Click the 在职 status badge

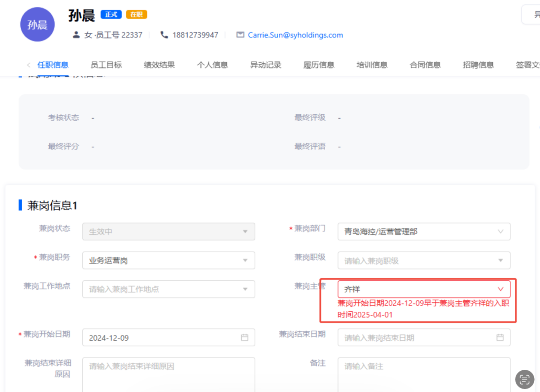coord(136,14)
